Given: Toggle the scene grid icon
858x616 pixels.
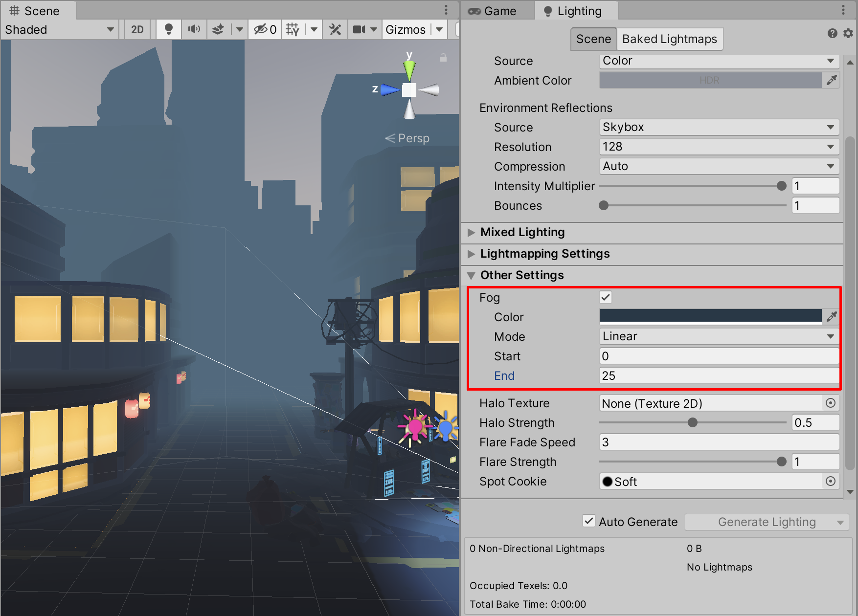Looking at the screenshot, I should (x=293, y=29).
